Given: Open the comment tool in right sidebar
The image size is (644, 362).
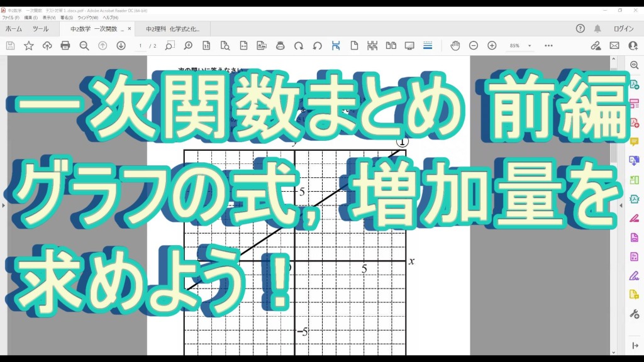Looking at the screenshot, I should point(634,142).
